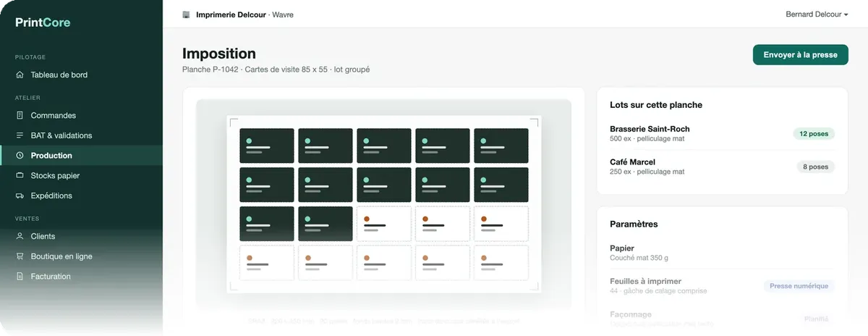
Task: Click the 8 poses badge
Action: click(815, 167)
